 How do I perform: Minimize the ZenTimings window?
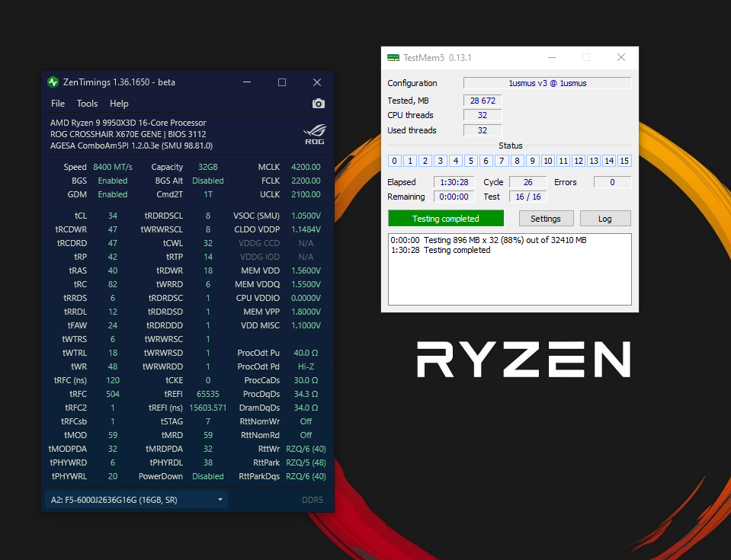(x=247, y=82)
